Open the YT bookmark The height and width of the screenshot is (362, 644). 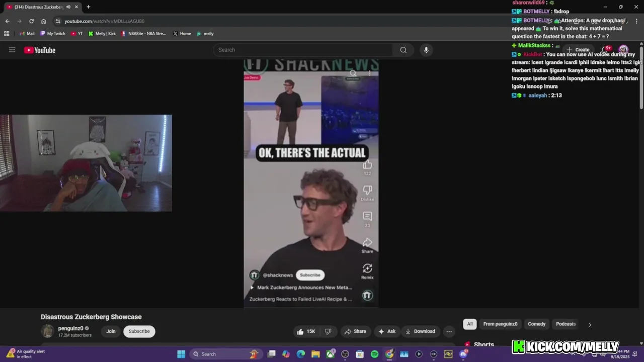[x=77, y=34]
